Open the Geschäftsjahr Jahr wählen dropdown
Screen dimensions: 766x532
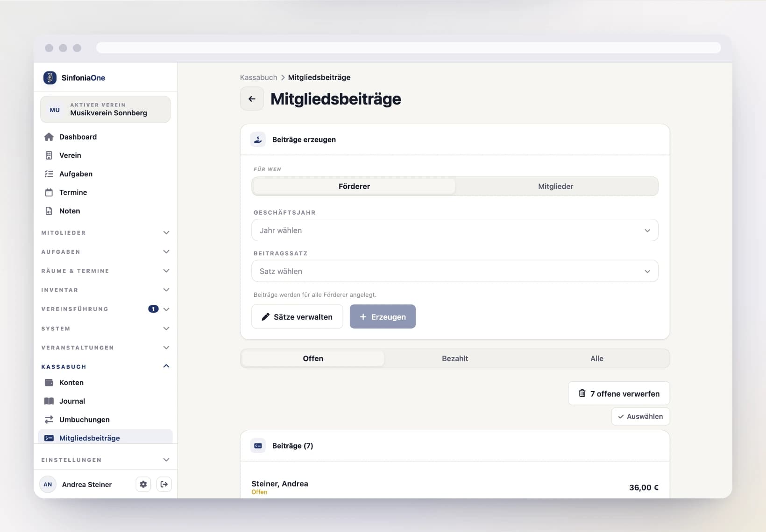tap(455, 230)
